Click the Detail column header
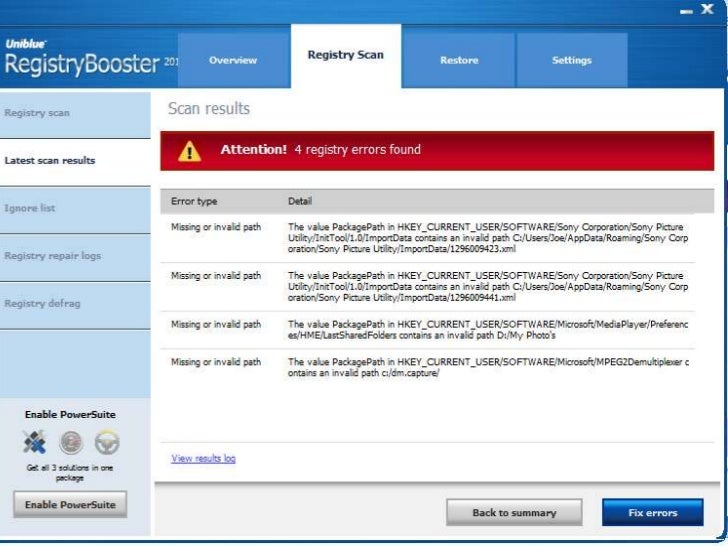 click(x=300, y=202)
